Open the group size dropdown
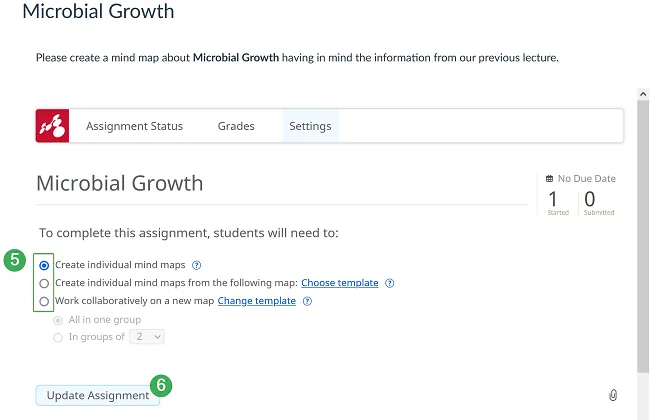 click(x=146, y=337)
